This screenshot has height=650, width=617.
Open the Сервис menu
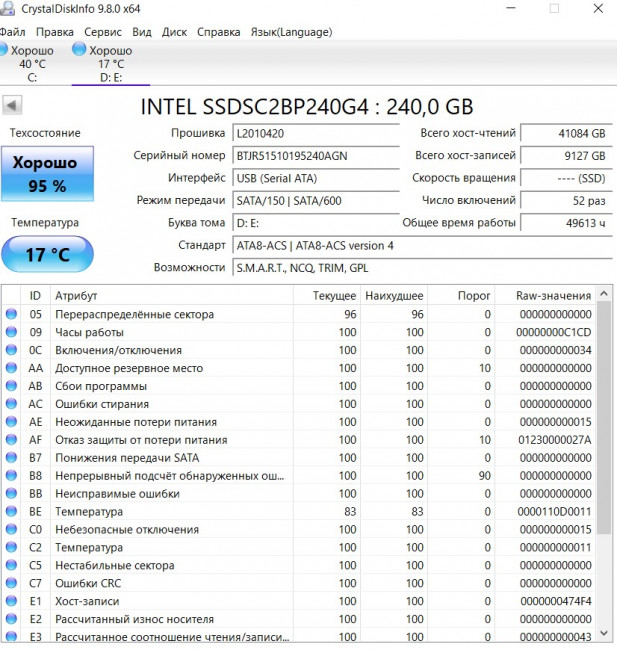point(103,32)
